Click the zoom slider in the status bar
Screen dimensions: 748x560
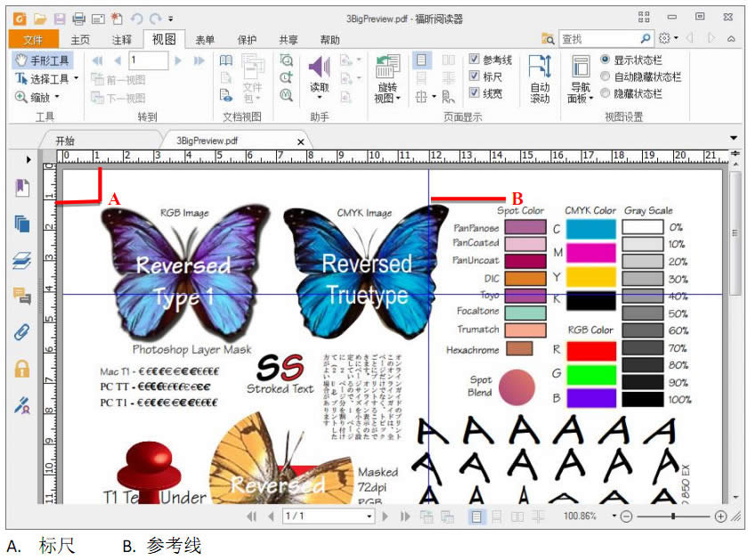coord(673,516)
